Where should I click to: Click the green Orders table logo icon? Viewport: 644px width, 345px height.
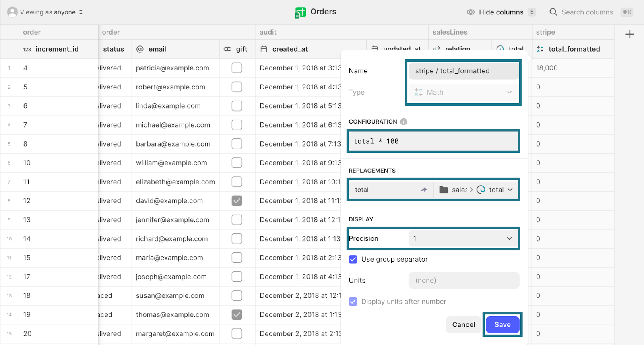[300, 12]
